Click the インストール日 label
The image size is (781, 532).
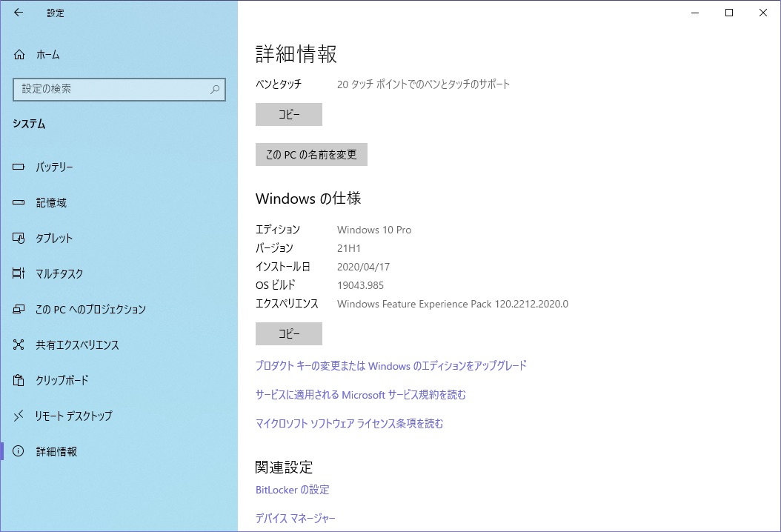point(283,267)
